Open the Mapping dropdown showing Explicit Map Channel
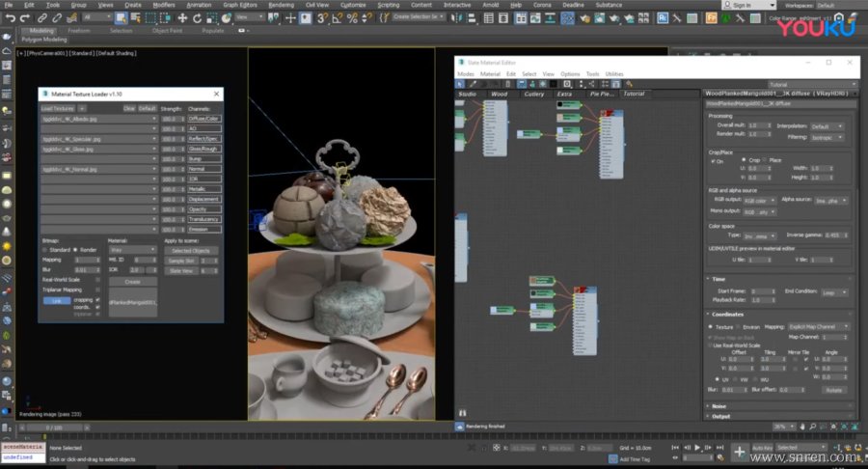The height and width of the screenshot is (469, 868). pos(818,326)
